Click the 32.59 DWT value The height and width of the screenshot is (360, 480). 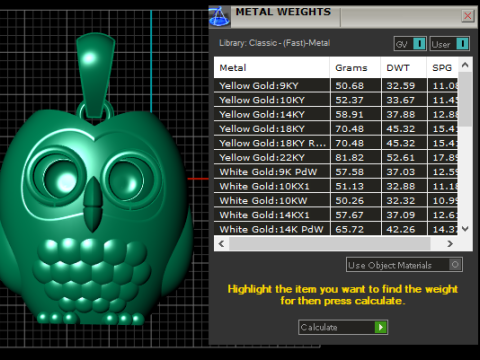(x=401, y=86)
